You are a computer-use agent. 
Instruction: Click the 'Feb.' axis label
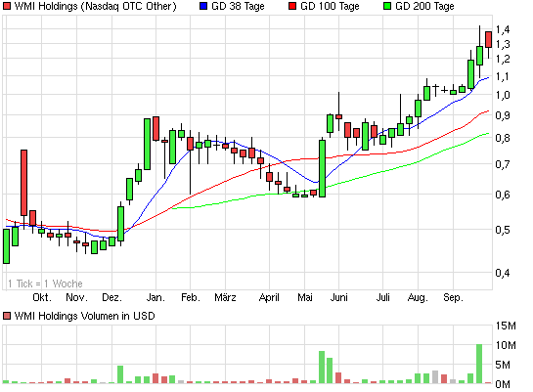click(x=191, y=297)
